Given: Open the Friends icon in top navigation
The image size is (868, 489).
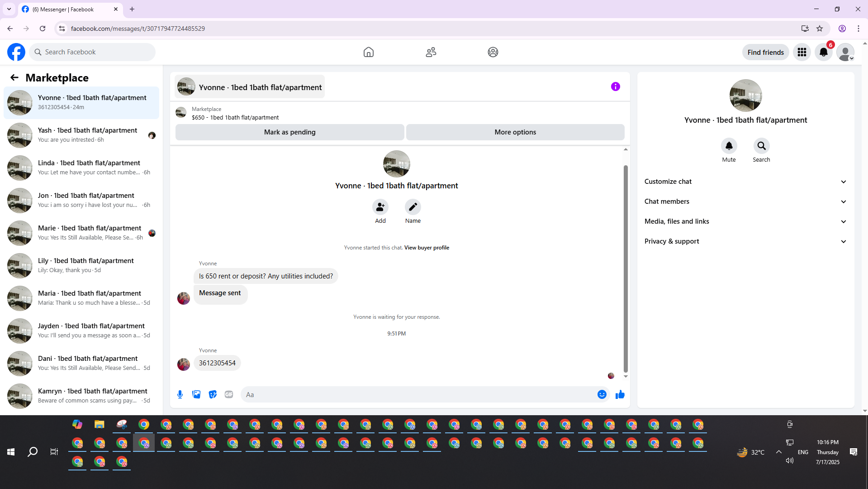Looking at the screenshot, I should coord(431,52).
